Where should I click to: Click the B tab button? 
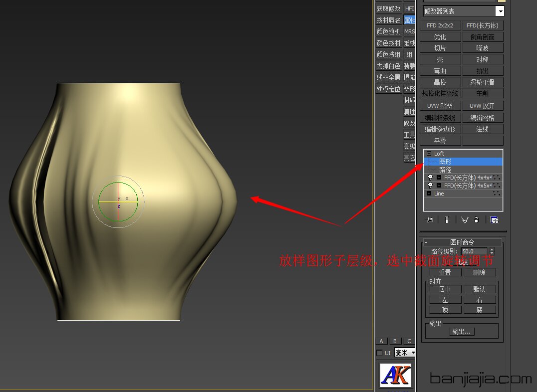395,341
